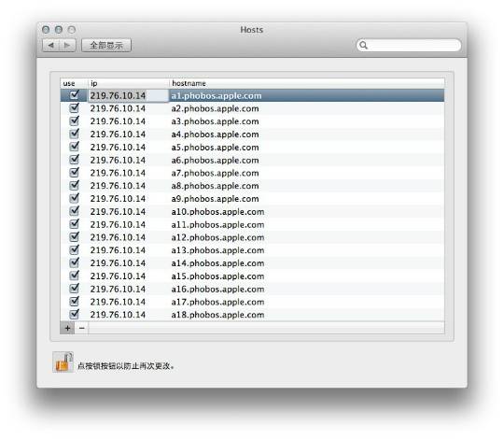Toggle use checkbox for a3.phobos.apple.com
504x439 pixels.
(x=75, y=120)
